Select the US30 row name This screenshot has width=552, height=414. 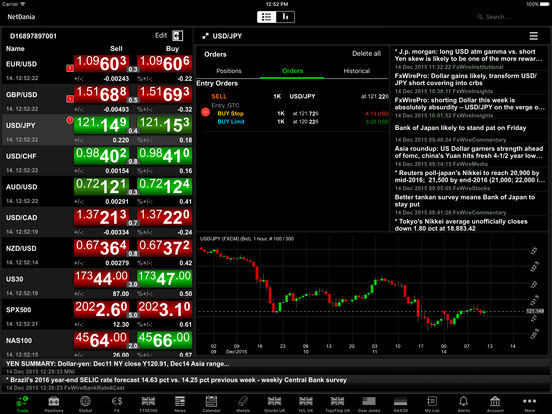coord(14,279)
